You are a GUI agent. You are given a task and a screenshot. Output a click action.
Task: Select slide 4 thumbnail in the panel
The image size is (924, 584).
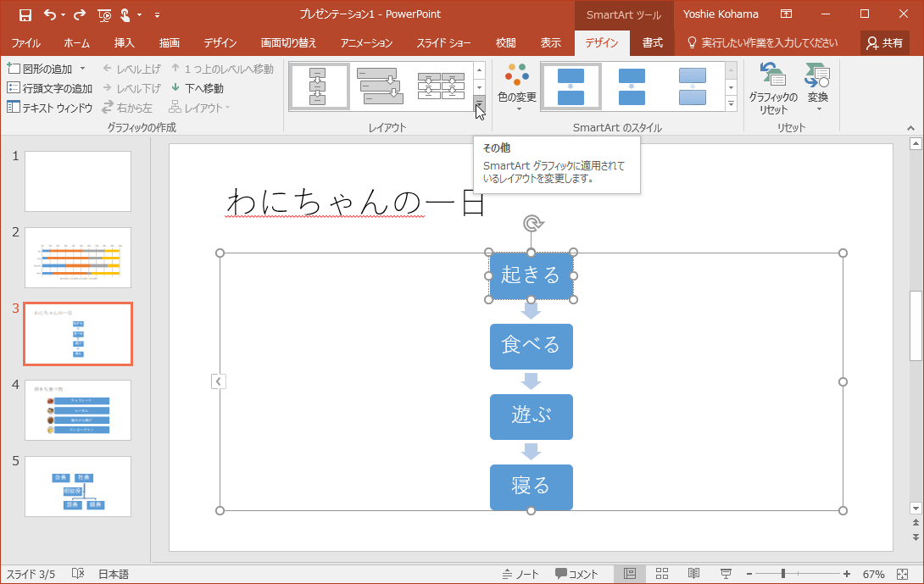pos(77,410)
